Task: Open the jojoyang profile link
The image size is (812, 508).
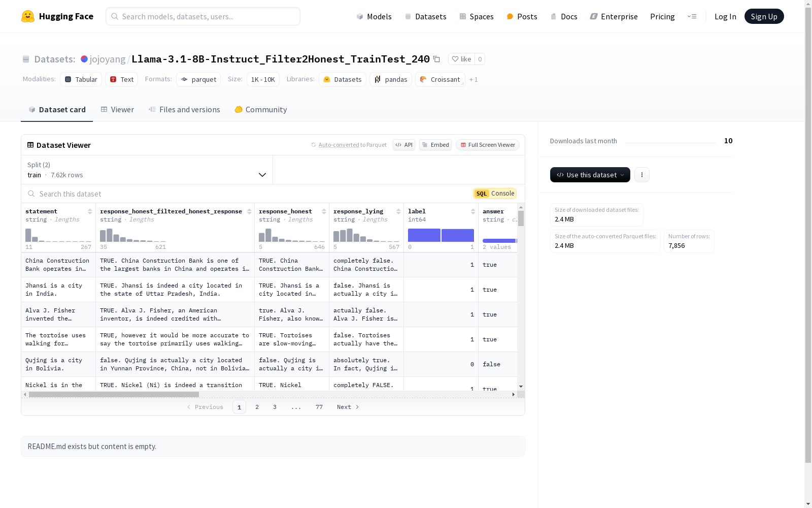Action: point(108,59)
